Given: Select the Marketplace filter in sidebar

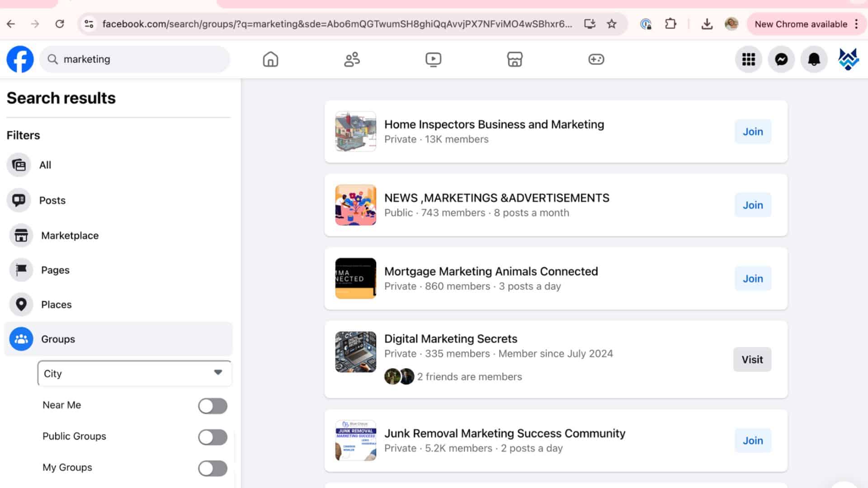Looking at the screenshot, I should pos(118,235).
